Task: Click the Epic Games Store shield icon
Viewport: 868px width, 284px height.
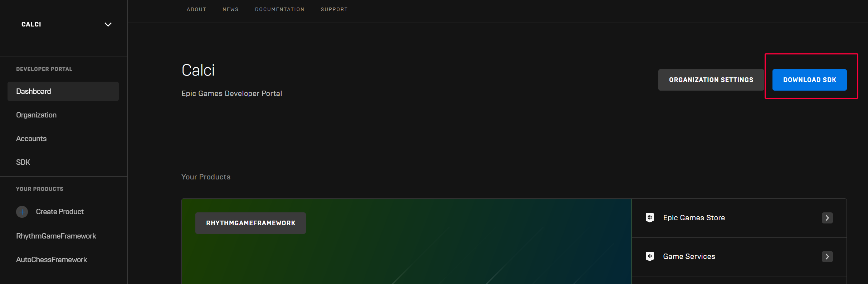Action: [650, 218]
